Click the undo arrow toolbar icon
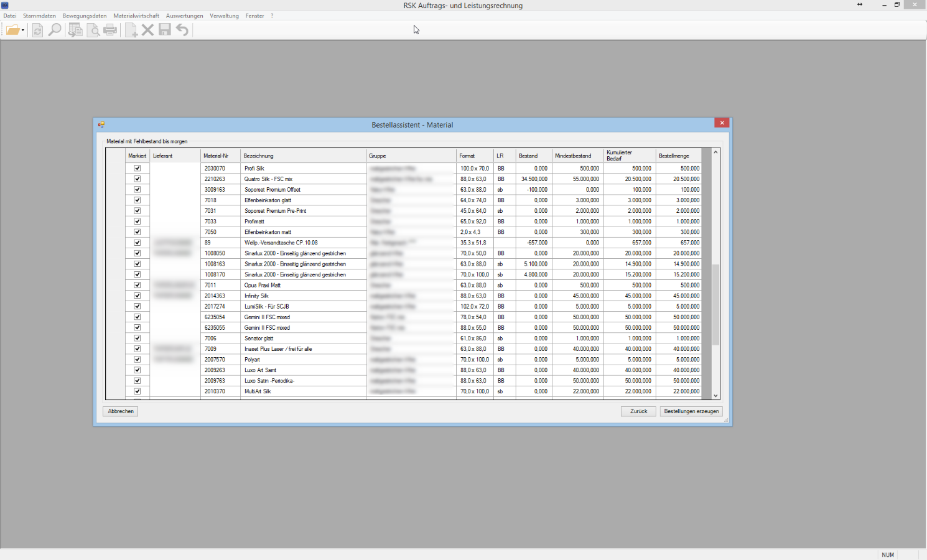The width and height of the screenshot is (927, 560). pyautogui.click(x=182, y=30)
